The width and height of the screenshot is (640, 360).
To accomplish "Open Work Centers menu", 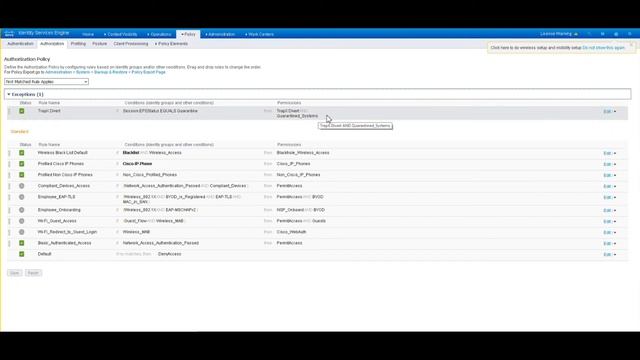I will point(259,34).
